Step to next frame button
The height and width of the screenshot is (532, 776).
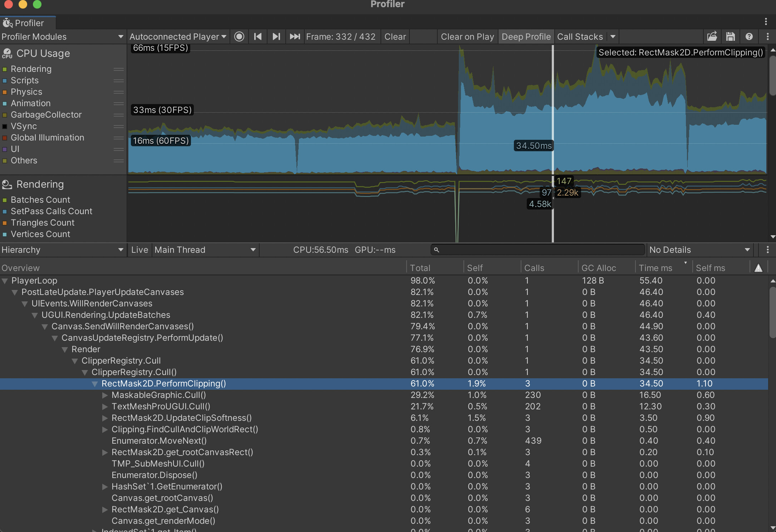pos(276,37)
